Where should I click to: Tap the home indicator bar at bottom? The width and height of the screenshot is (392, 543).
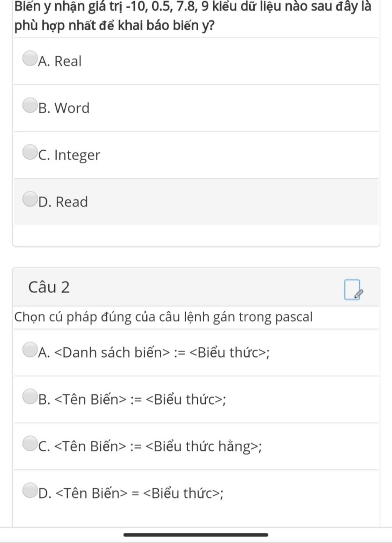(196, 535)
